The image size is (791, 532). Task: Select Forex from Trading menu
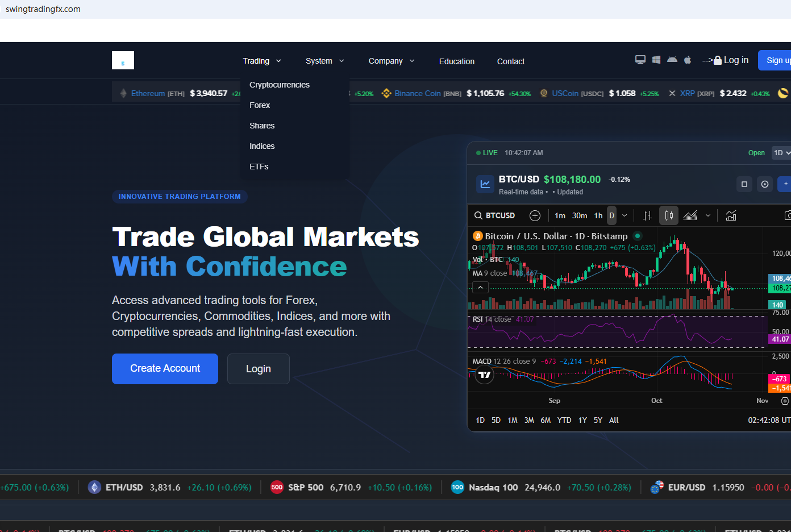tap(260, 105)
